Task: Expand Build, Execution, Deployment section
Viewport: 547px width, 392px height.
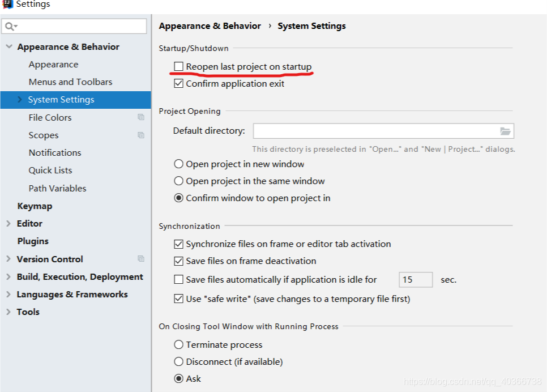Action: point(8,277)
